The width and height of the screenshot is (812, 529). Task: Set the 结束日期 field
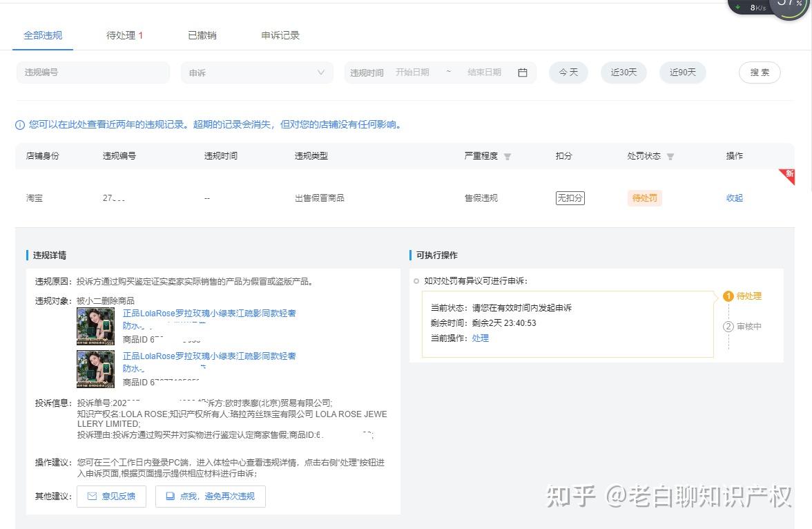coord(484,73)
